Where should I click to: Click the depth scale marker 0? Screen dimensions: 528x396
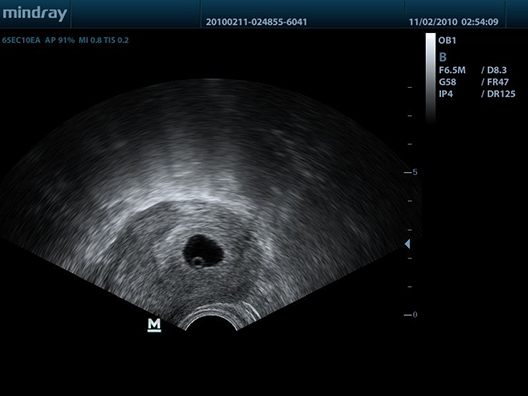coord(415,315)
